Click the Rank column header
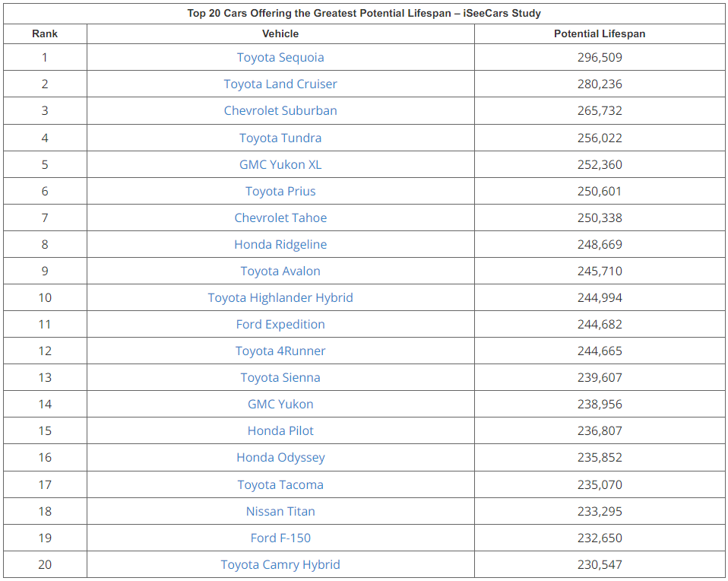Viewport: 728px width, 581px height. pyautogui.click(x=45, y=34)
